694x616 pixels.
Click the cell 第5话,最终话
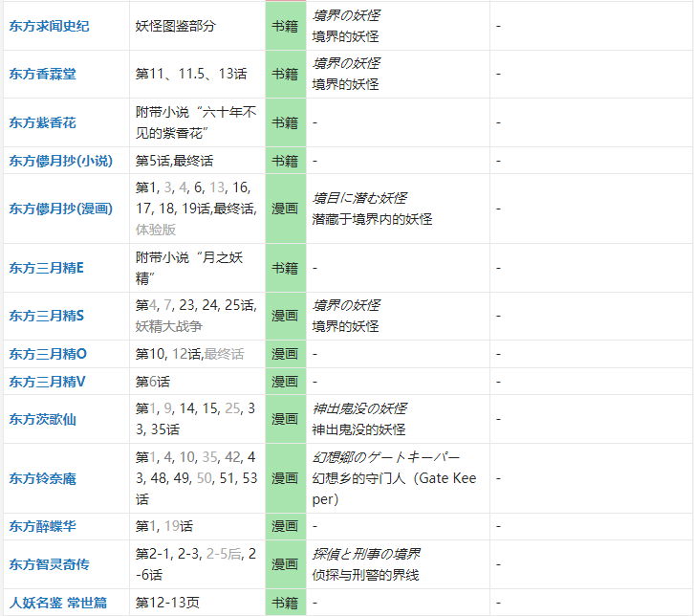coord(198,161)
